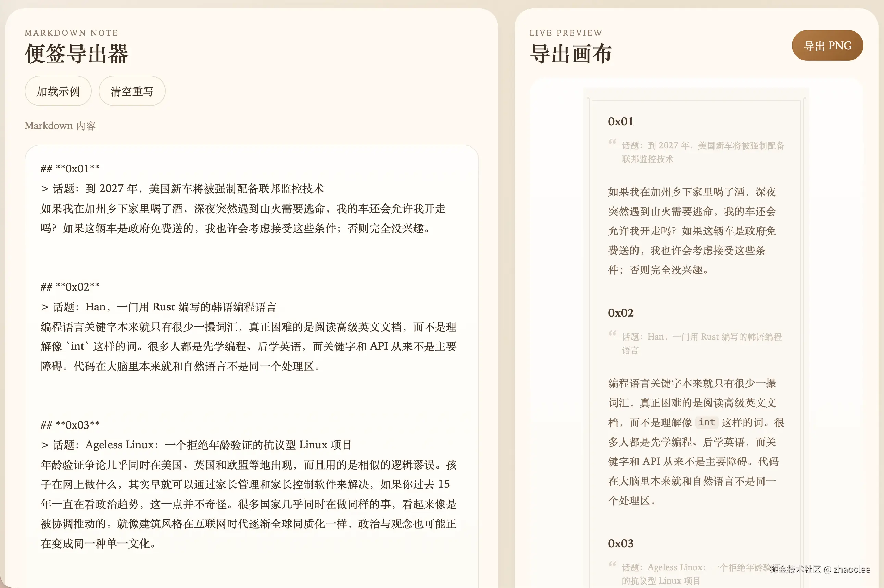Image resolution: width=884 pixels, height=588 pixels.
Task: Click the 清空重写 button
Action: click(x=132, y=91)
